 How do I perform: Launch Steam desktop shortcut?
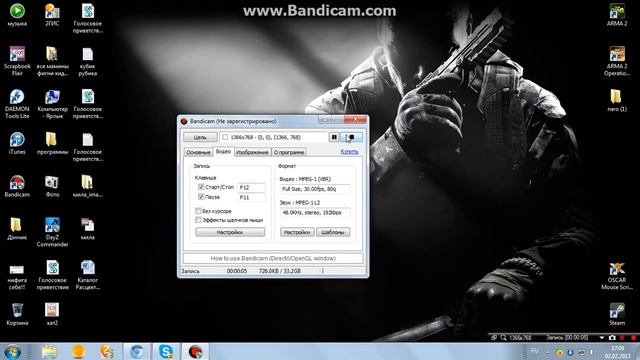coord(617,314)
